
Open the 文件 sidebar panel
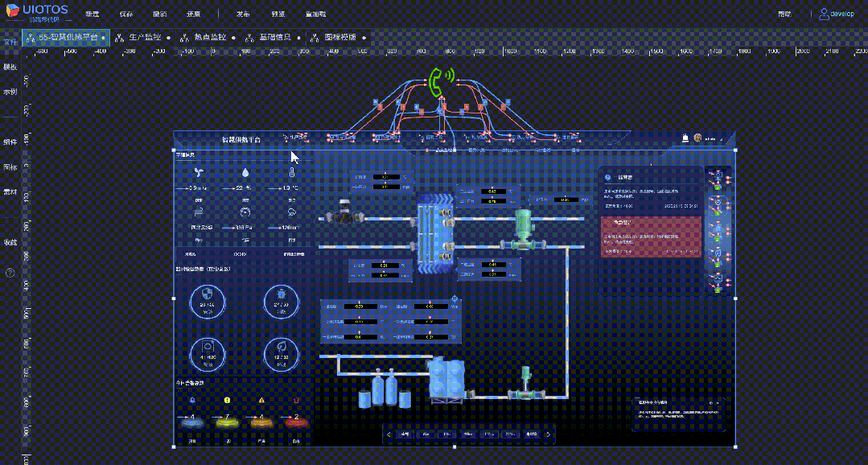(10, 42)
